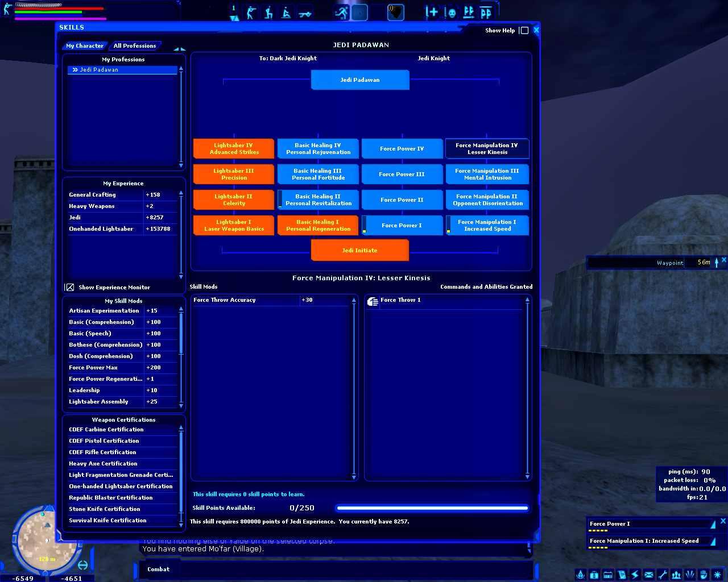Click the waypoint direction arrow icon
The height and width of the screenshot is (582, 728).
[x=716, y=262]
